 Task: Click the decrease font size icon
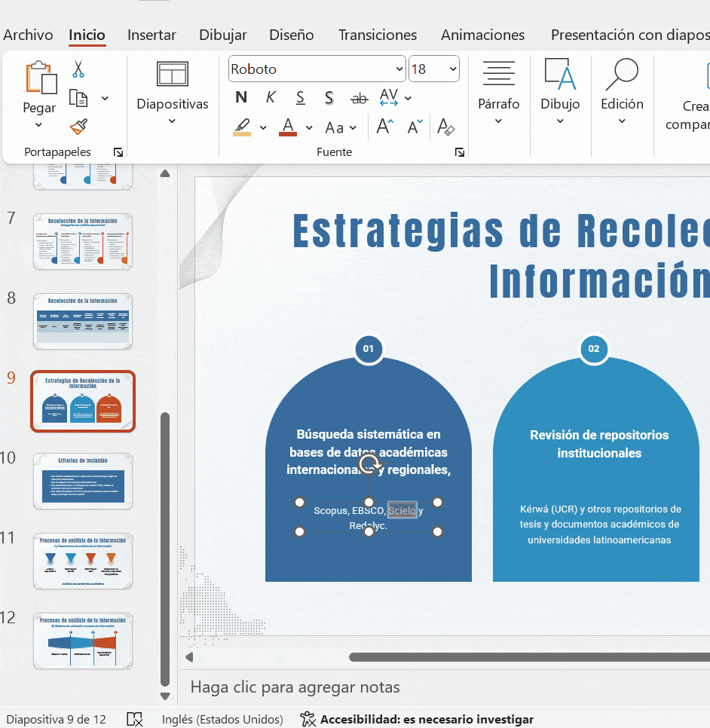click(415, 127)
